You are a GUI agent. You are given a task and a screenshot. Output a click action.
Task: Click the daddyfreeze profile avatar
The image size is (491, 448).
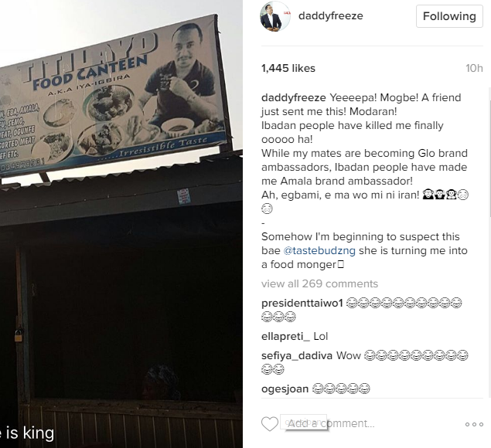coord(275,16)
